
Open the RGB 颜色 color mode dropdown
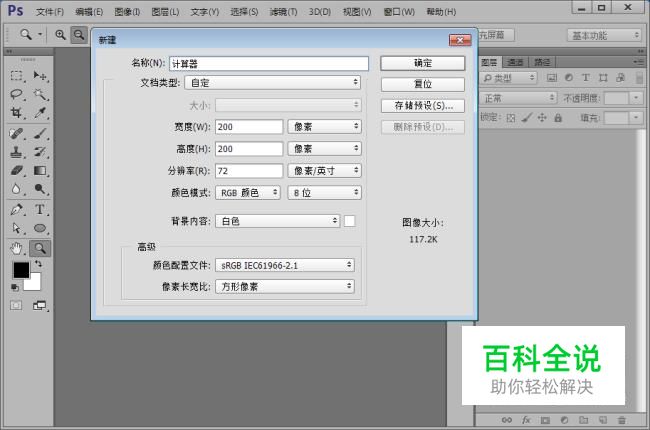[248, 192]
